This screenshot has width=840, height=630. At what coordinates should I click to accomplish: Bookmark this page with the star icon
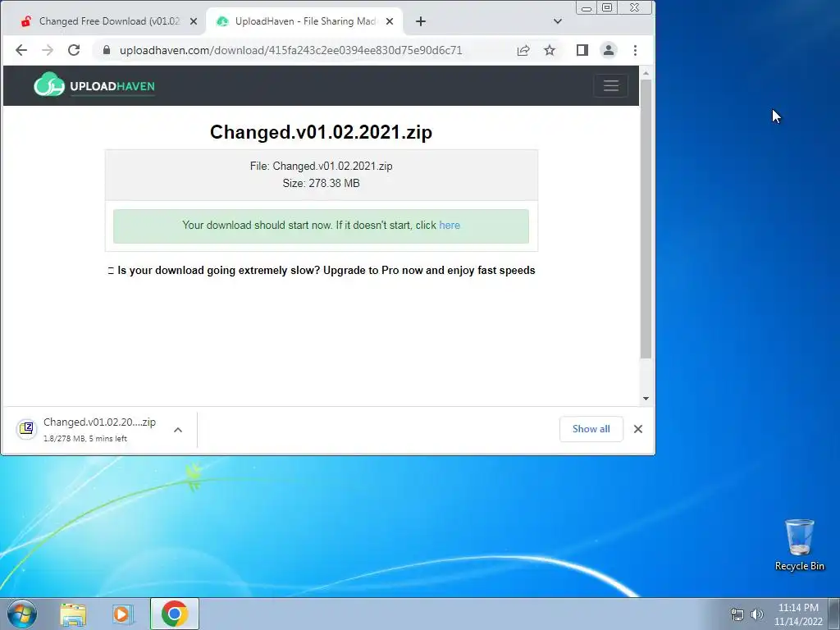tap(550, 50)
